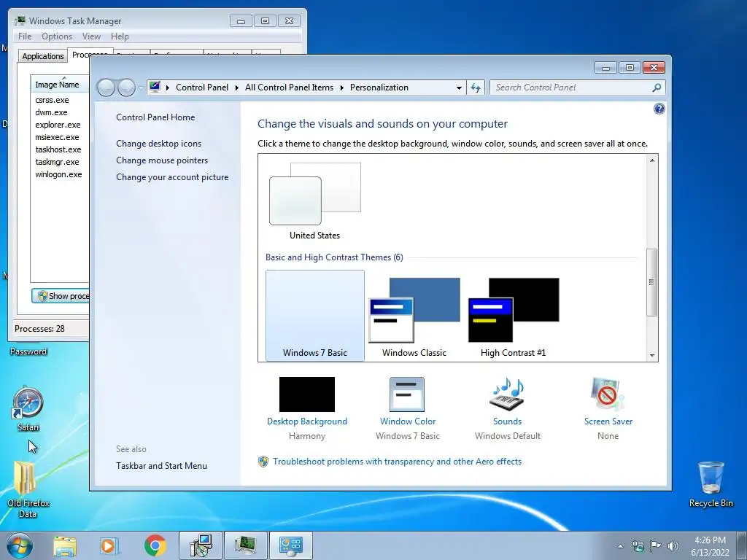Click the Forward navigation arrow button
This screenshot has width=747, height=560.
click(x=126, y=87)
